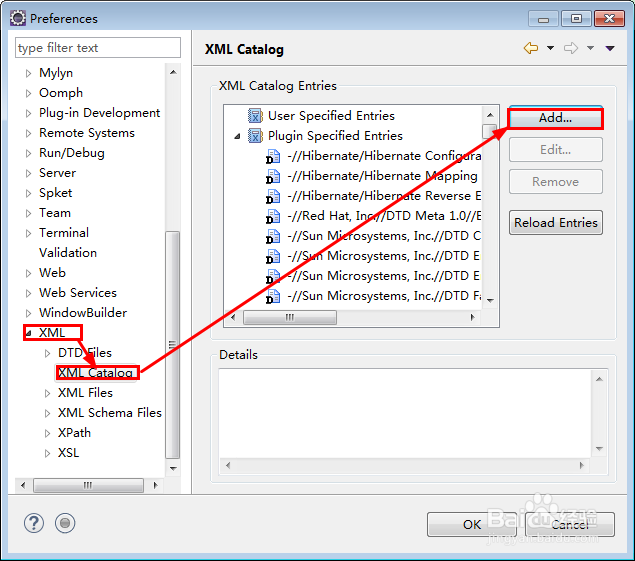This screenshot has width=635, height=561.
Task: Select Validation in the preferences tree
Action: click(68, 253)
